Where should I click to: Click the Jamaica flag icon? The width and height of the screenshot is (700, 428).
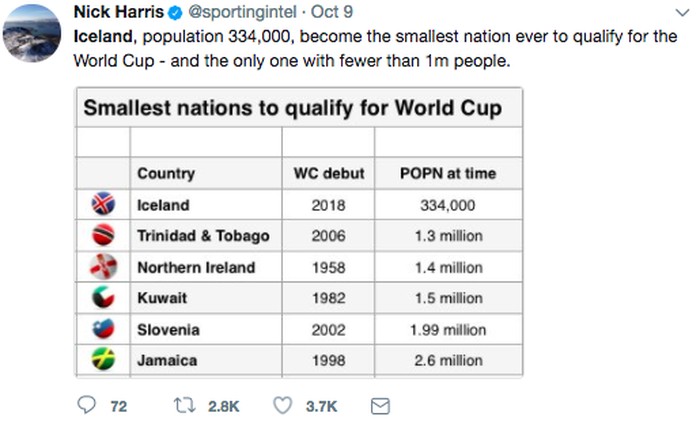pyautogui.click(x=104, y=360)
